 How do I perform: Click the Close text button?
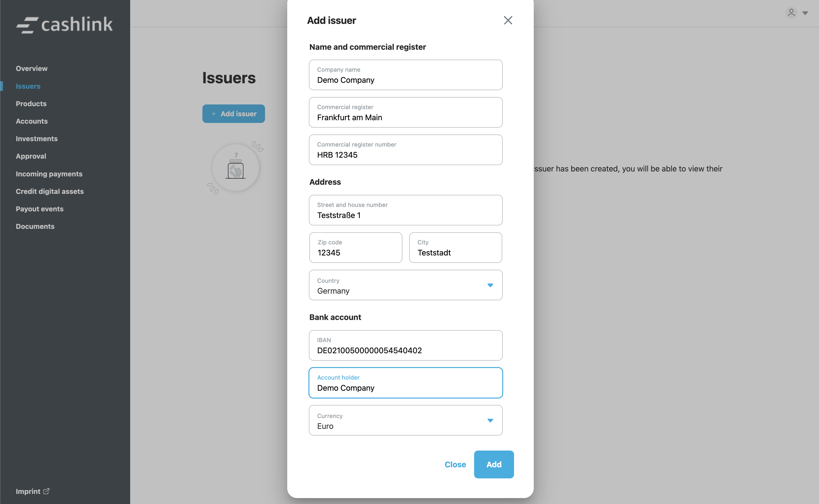click(x=455, y=464)
